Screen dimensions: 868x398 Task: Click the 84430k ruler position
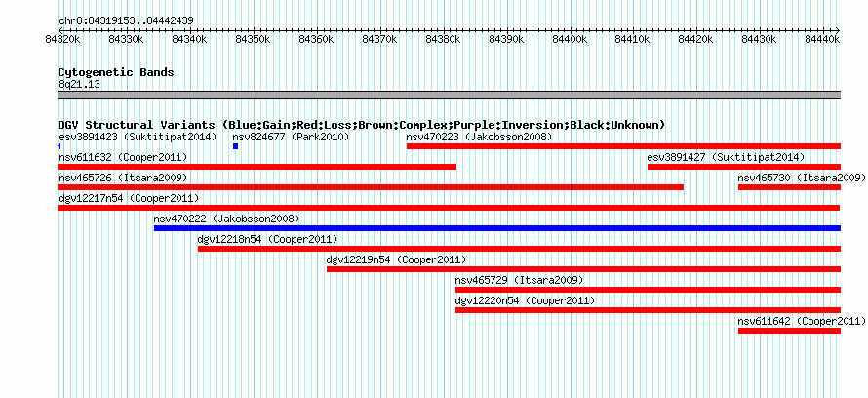coord(761,39)
